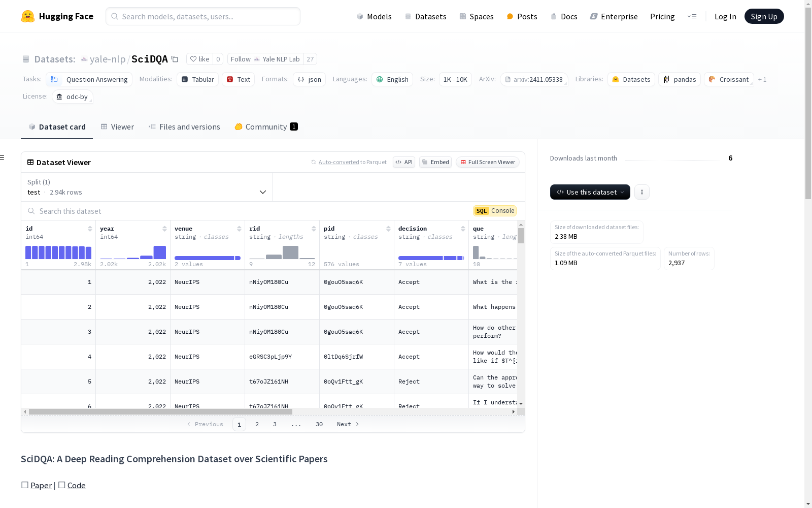The image size is (812, 508).
Task: Open Docs in the top navigation
Action: coord(564,16)
